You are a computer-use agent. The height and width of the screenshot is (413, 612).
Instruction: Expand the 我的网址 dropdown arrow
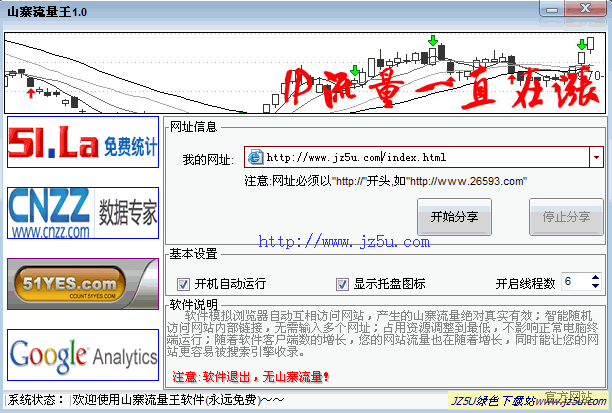[x=596, y=157]
